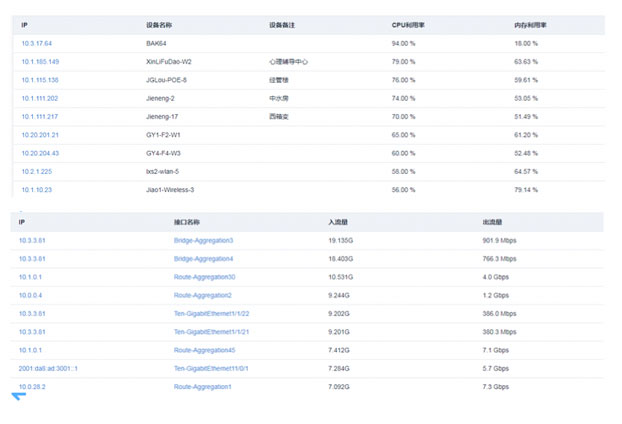Open Jiao1-Wireless-3 IP 10.1.10.23
Screen dimensions: 622x424
pos(37,189)
